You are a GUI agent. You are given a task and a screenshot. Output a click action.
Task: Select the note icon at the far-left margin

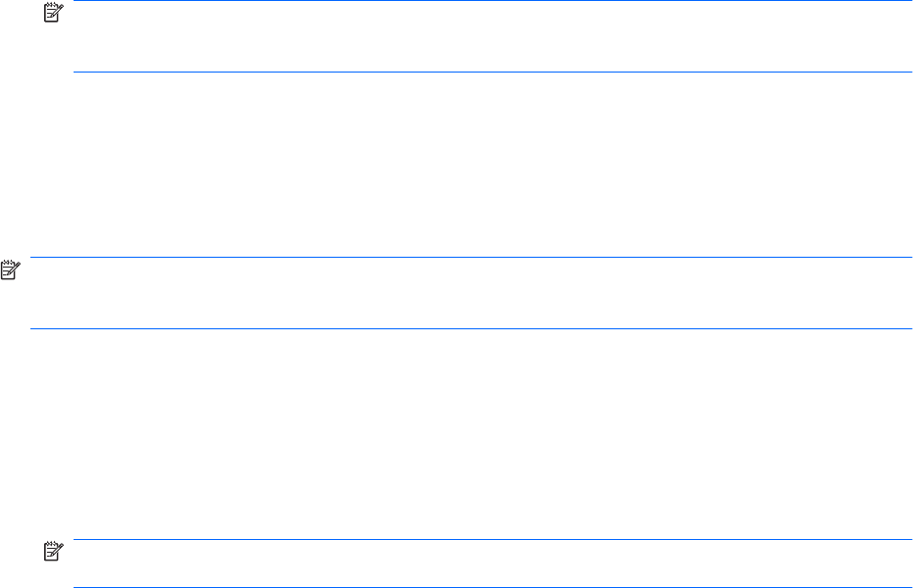(11, 269)
